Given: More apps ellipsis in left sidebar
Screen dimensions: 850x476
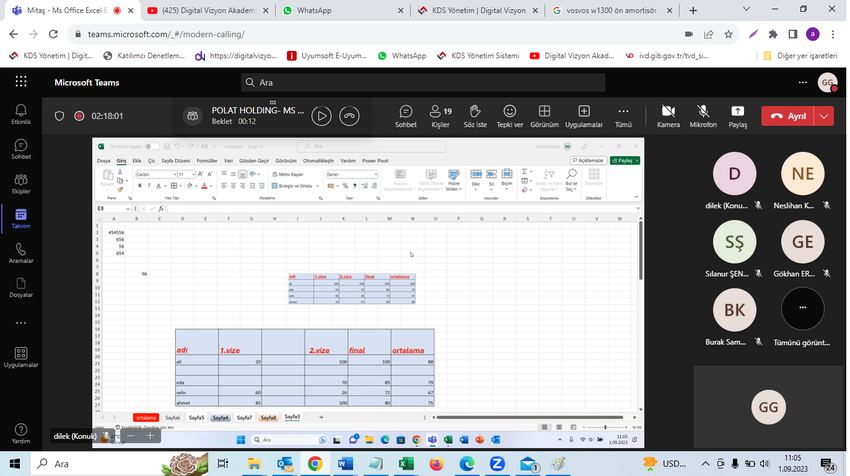Looking at the screenshot, I should tap(21, 323).
